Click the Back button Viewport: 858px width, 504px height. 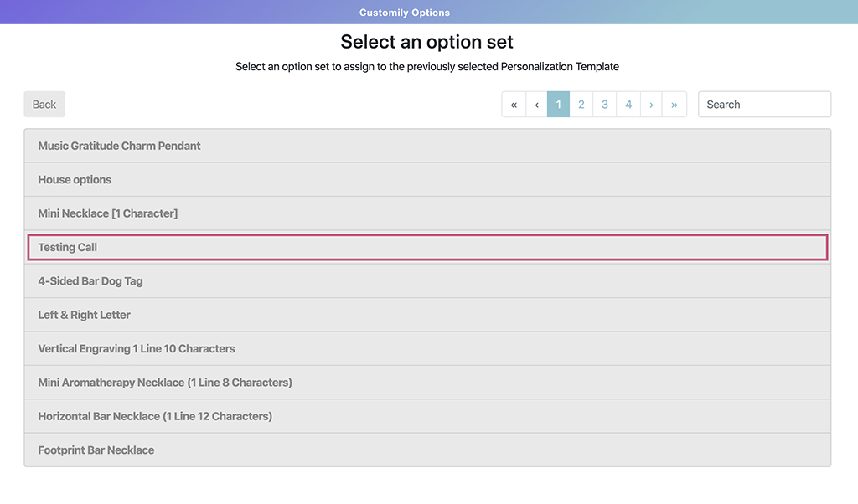click(x=44, y=105)
